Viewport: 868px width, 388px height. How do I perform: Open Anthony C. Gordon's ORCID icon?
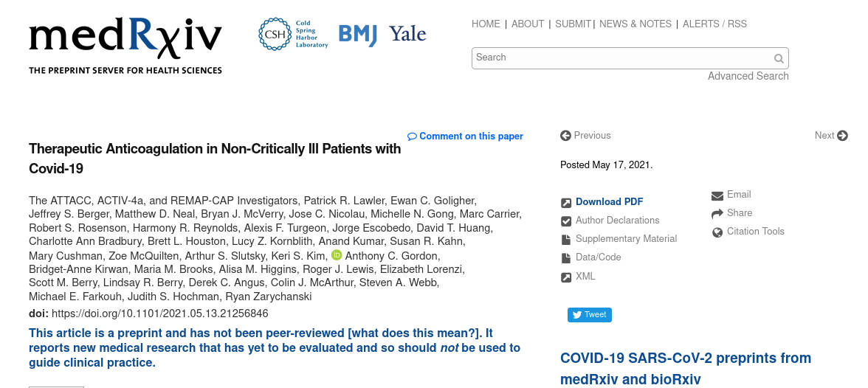click(x=337, y=255)
